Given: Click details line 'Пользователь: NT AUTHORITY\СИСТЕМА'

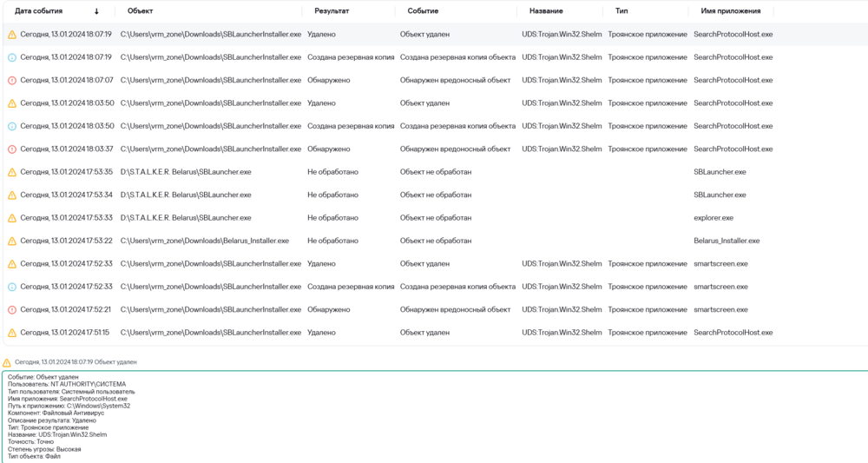Looking at the screenshot, I should 67,384.
